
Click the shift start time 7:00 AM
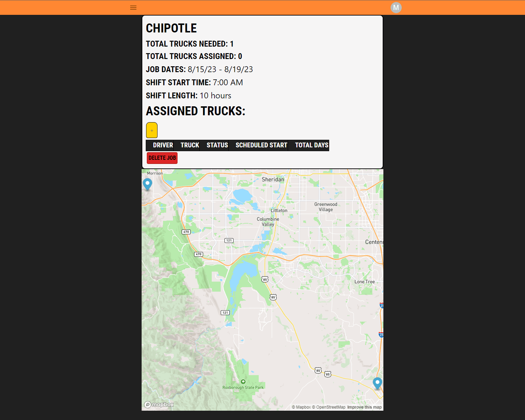coord(228,82)
